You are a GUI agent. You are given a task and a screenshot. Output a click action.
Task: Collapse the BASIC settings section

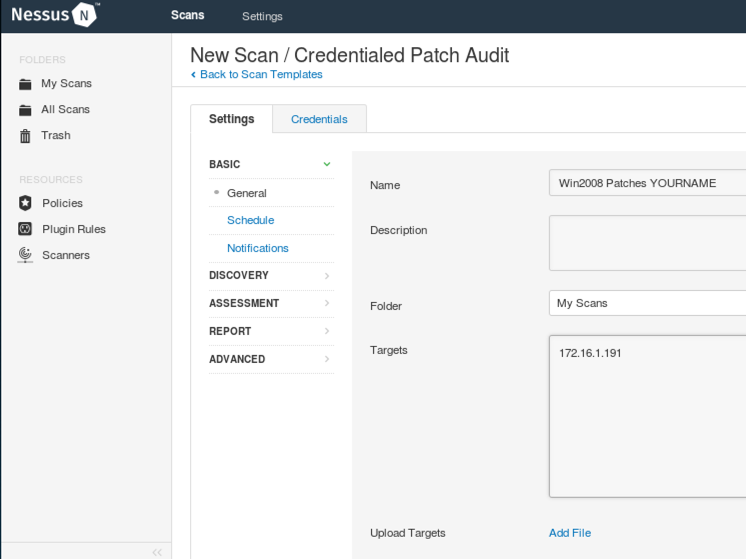point(327,164)
